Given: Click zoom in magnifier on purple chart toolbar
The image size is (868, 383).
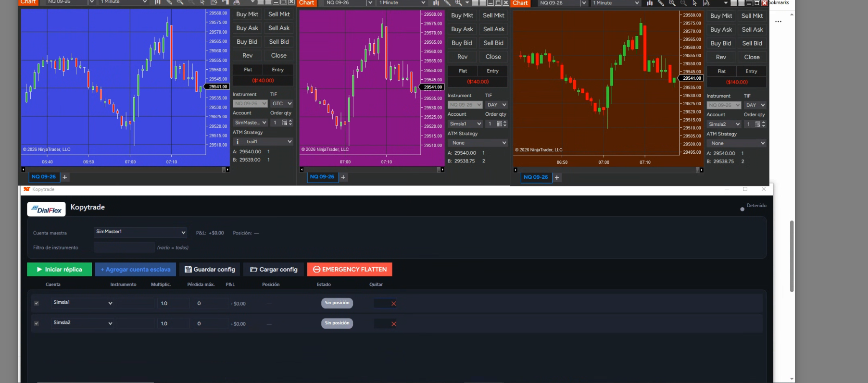Looking at the screenshot, I should [458, 3].
